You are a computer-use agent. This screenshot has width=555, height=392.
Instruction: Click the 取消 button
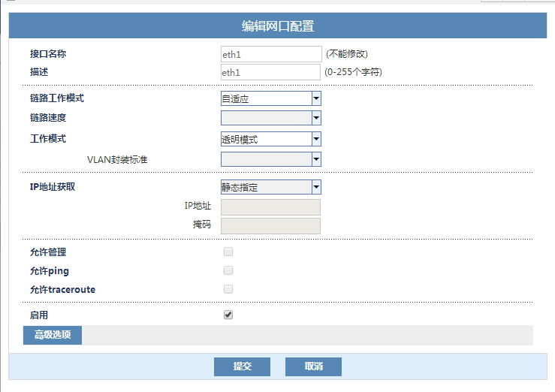pyautogui.click(x=313, y=366)
